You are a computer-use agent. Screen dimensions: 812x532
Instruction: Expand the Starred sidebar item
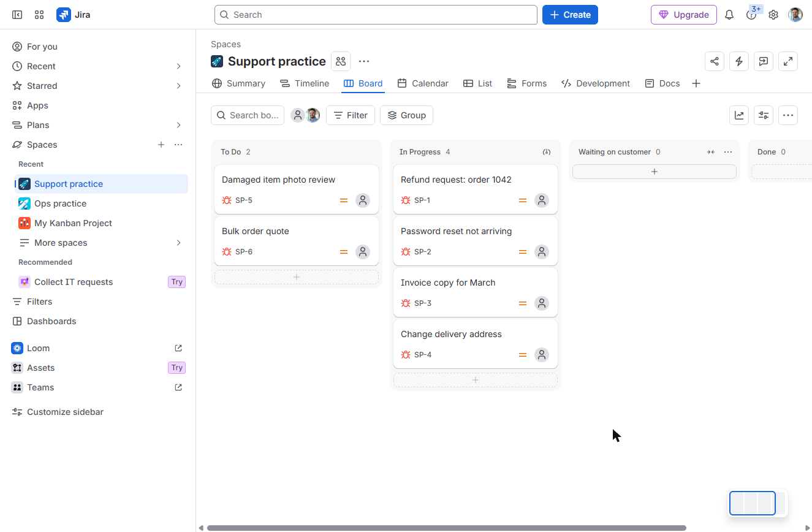pos(178,86)
